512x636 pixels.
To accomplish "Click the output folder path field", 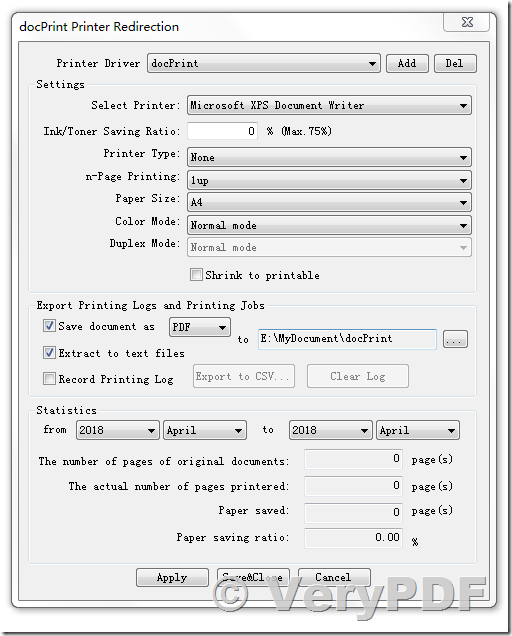I will point(347,339).
